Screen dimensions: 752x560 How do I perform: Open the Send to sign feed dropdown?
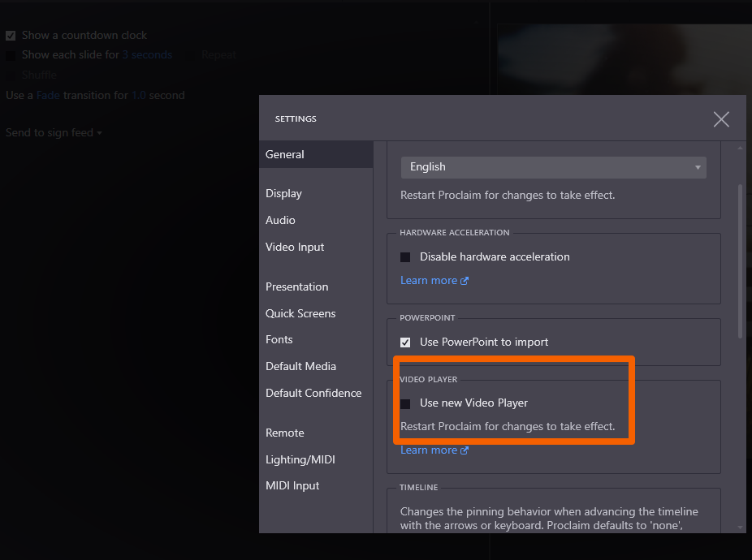[54, 133]
